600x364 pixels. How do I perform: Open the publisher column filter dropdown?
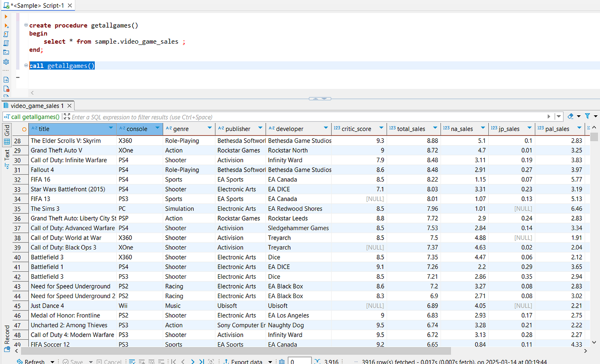[x=260, y=128]
